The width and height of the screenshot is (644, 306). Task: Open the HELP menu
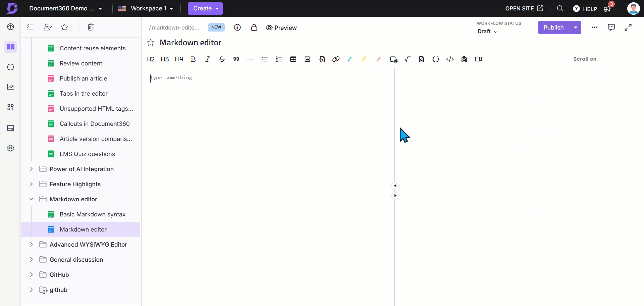coord(585,9)
